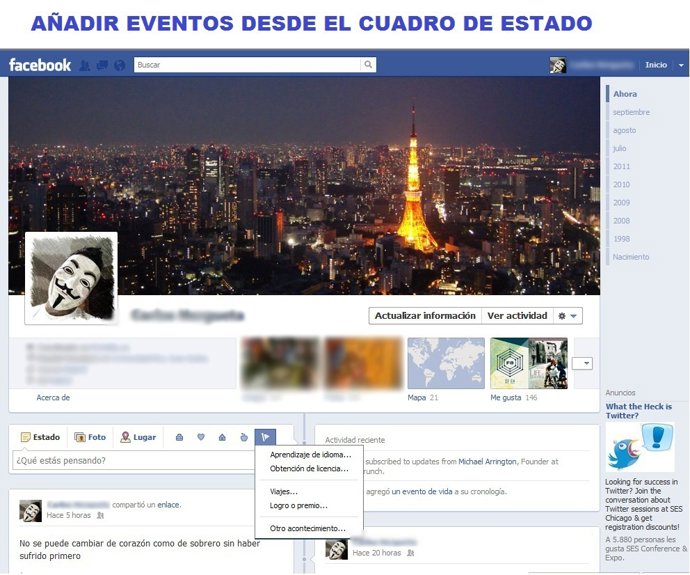
Task: Click the Mapa label link
Action: point(416,397)
